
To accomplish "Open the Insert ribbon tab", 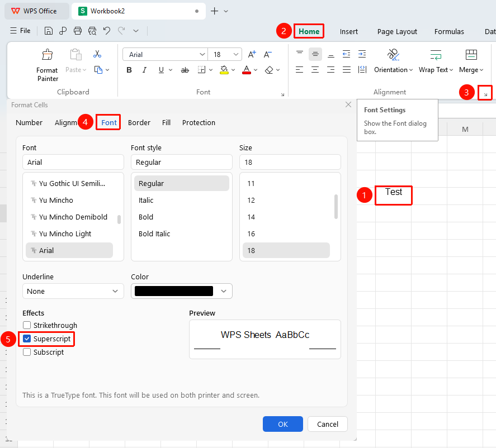I will point(349,32).
